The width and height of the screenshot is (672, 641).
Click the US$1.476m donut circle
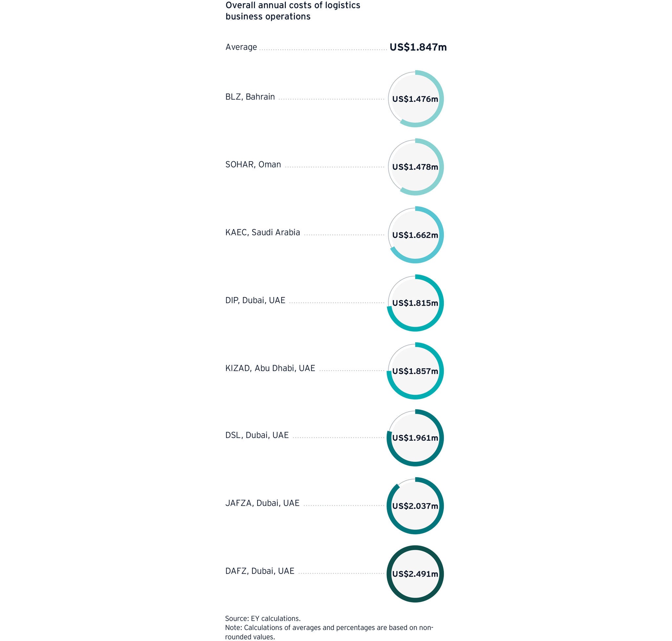415,99
